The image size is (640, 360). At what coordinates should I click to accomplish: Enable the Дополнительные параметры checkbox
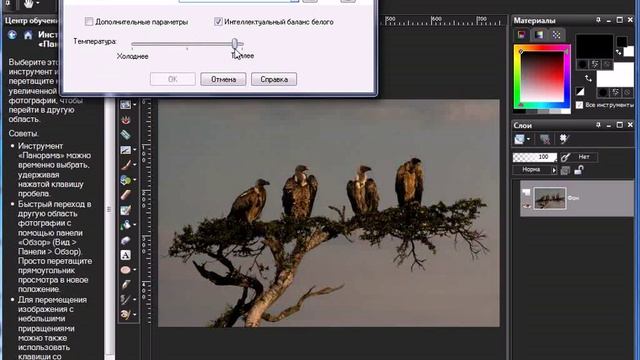[89, 22]
